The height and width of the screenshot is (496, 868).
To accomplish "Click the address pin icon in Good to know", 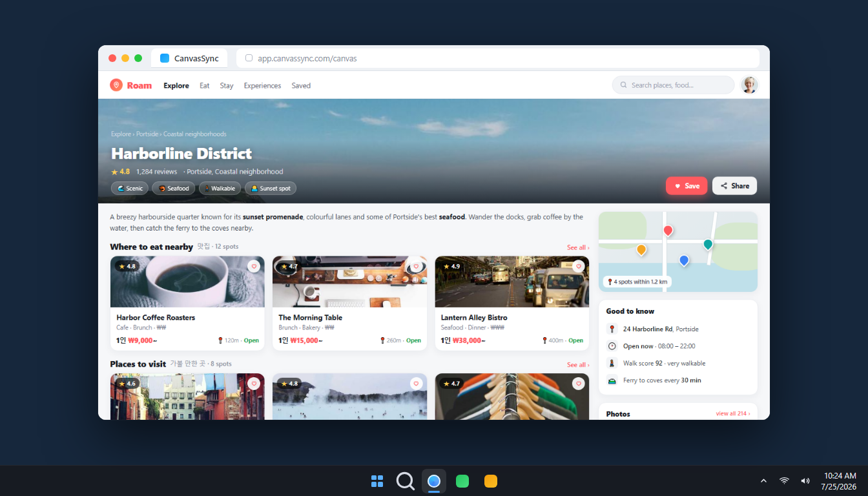I will point(612,329).
